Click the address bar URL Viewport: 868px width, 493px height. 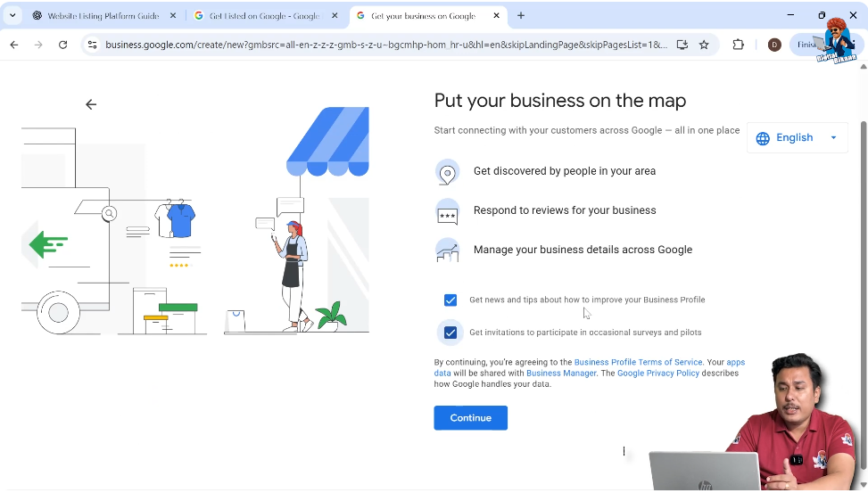click(386, 45)
